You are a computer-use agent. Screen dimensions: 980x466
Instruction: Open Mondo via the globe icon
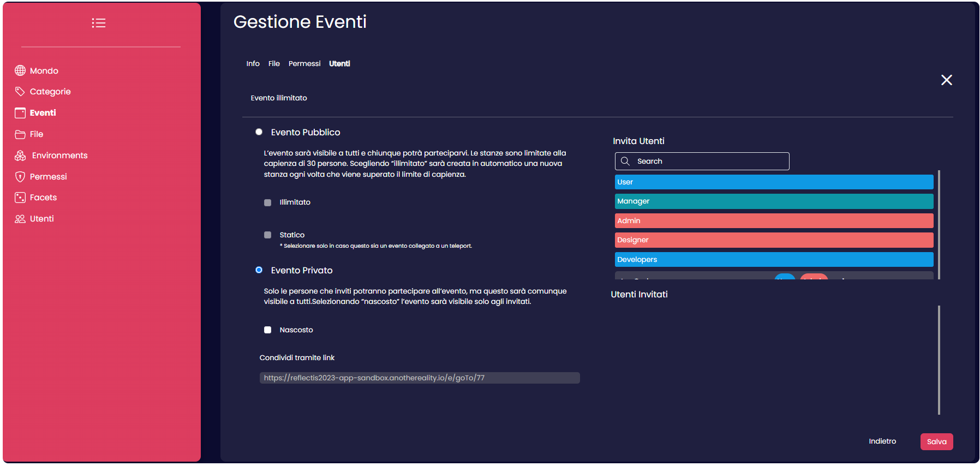click(20, 70)
